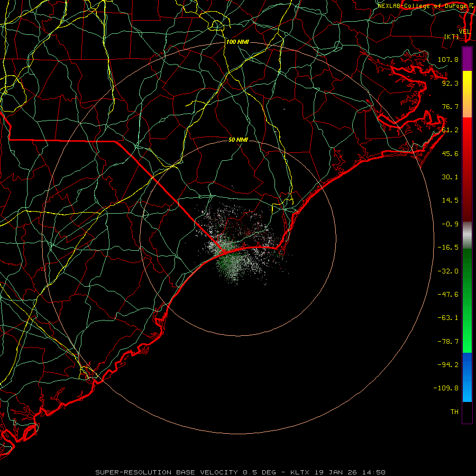Click the 100 NMI range ring label
Image resolution: width=476 pixels, height=476 pixels.
click(237, 42)
